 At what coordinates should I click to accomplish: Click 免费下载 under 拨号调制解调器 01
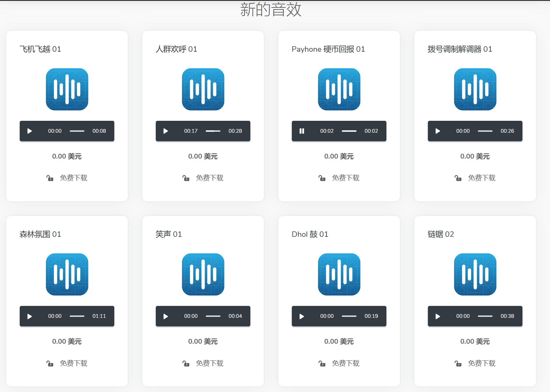[482, 178]
